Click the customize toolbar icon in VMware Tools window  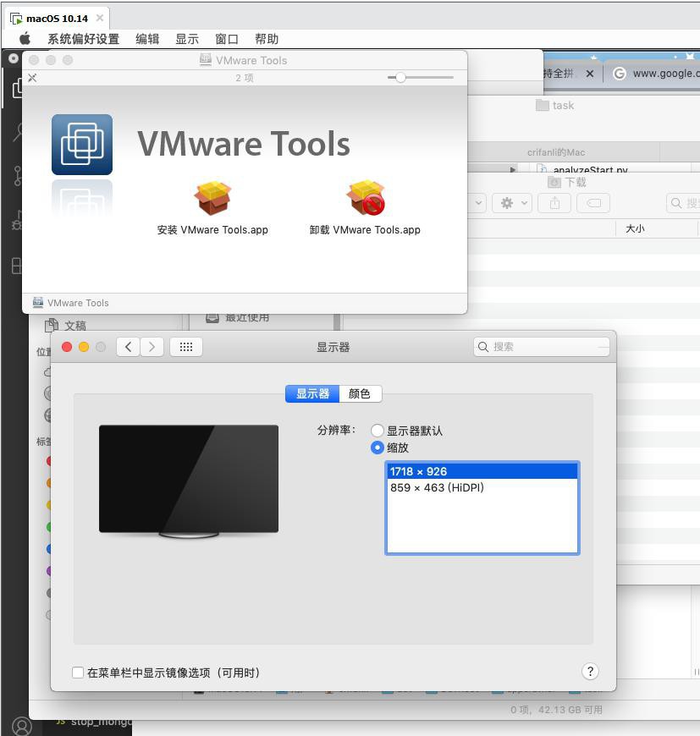pos(32,78)
